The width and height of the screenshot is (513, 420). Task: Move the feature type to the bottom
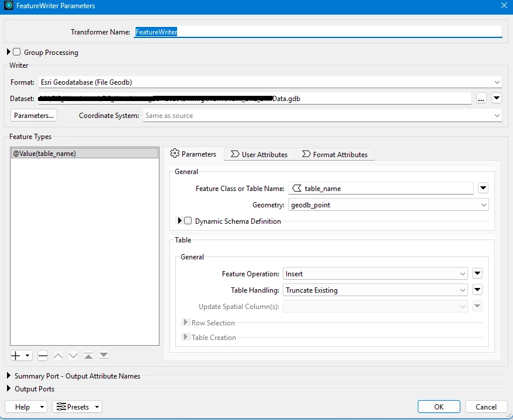point(103,356)
